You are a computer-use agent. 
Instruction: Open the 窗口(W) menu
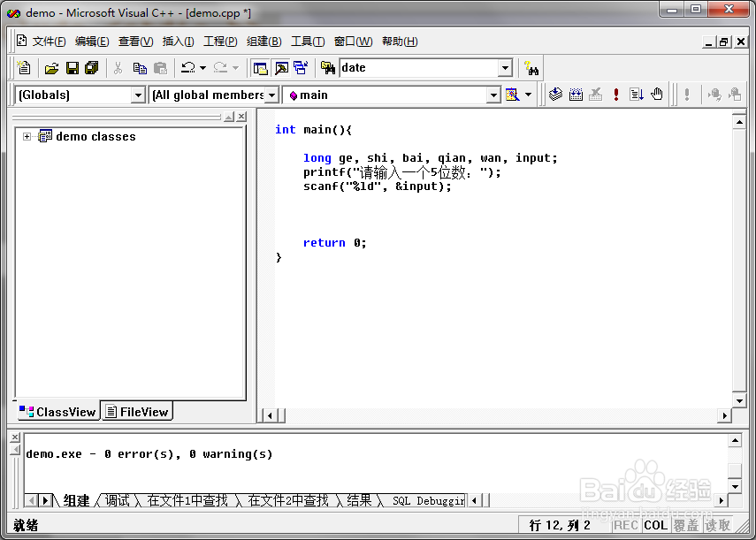(354, 42)
